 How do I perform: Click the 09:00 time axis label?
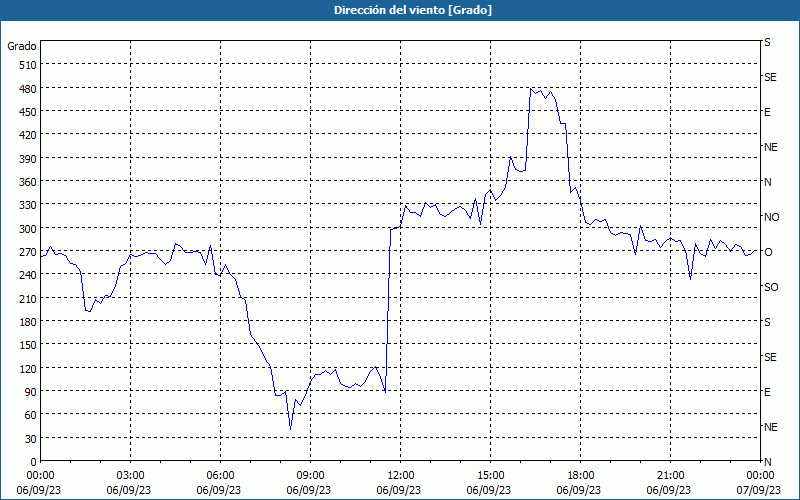[311, 476]
